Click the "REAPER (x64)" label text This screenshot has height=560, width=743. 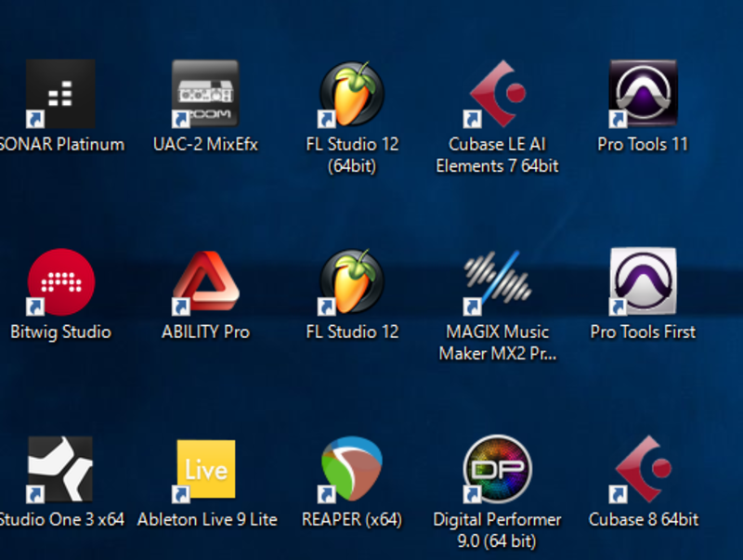click(x=352, y=520)
